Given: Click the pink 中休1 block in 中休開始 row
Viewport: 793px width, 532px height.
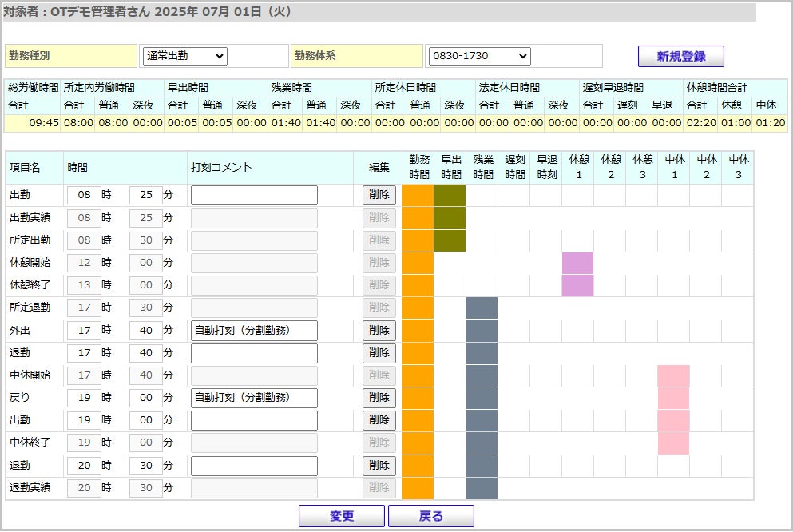Looking at the screenshot, I should coord(673,375).
